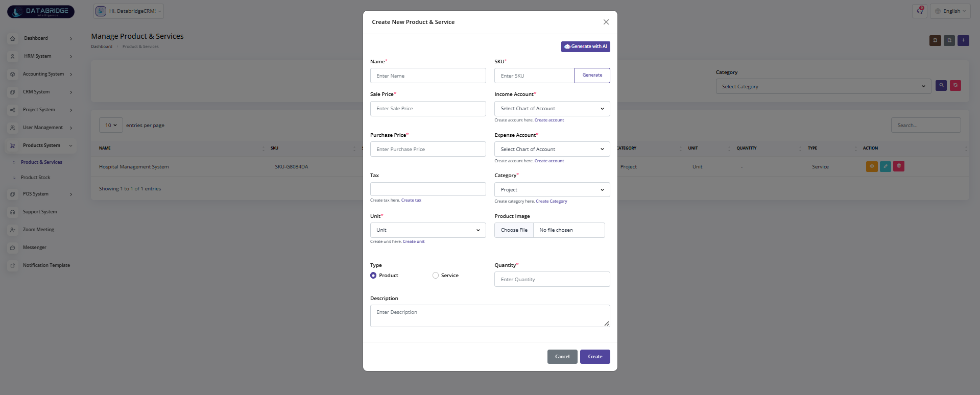Viewport: 980px width, 395px height.
Task: Open User Management in the sidebar
Action: pos(41,128)
